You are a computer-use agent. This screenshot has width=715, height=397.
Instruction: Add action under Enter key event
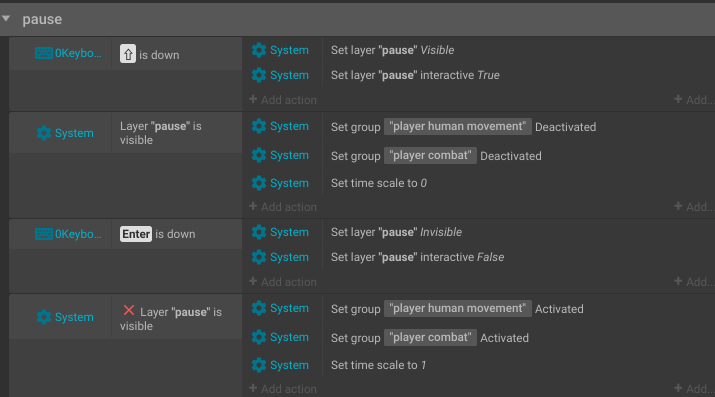[x=283, y=282]
